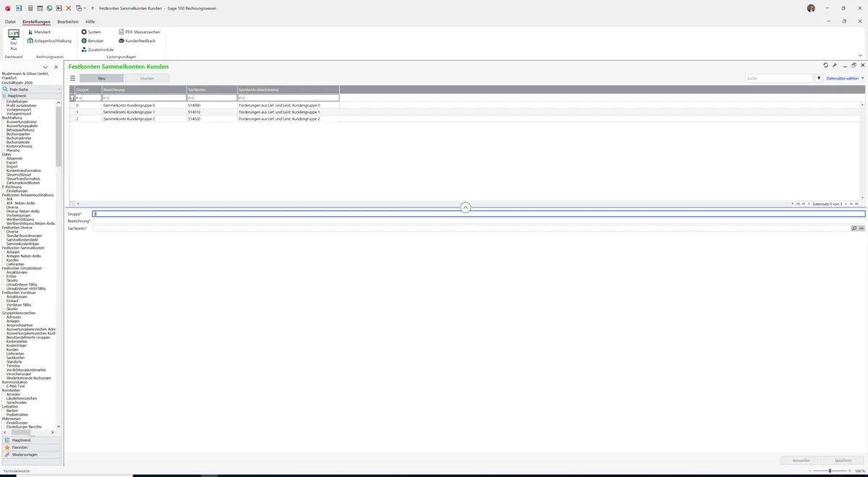Click into the Suche search field
The image size is (868, 477).
(x=780, y=78)
